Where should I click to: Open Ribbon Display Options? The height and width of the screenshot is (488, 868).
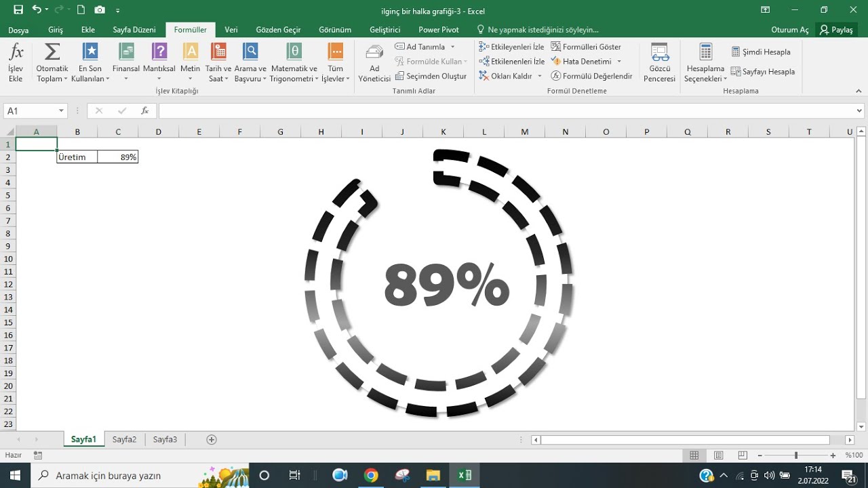coord(766,10)
